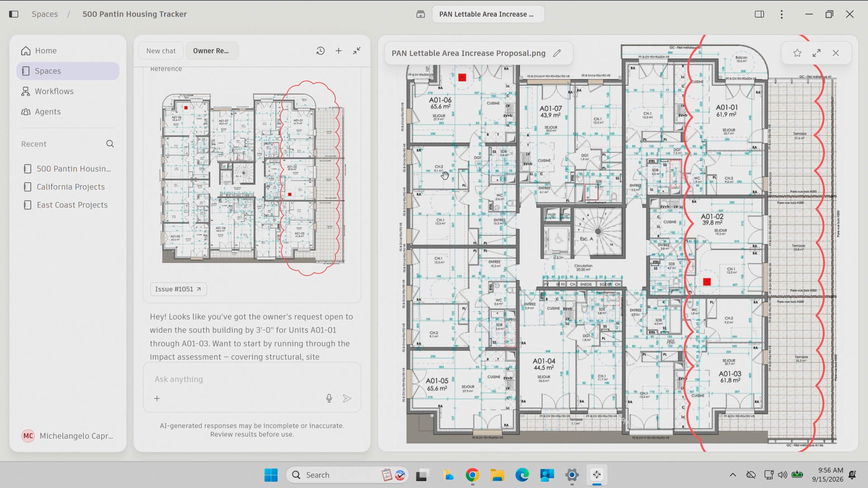This screenshot has width=868, height=488.
Task: Click the PAN Lettable Area Increase Proposal.png title
Action: pyautogui.click(x=468, y=53)
